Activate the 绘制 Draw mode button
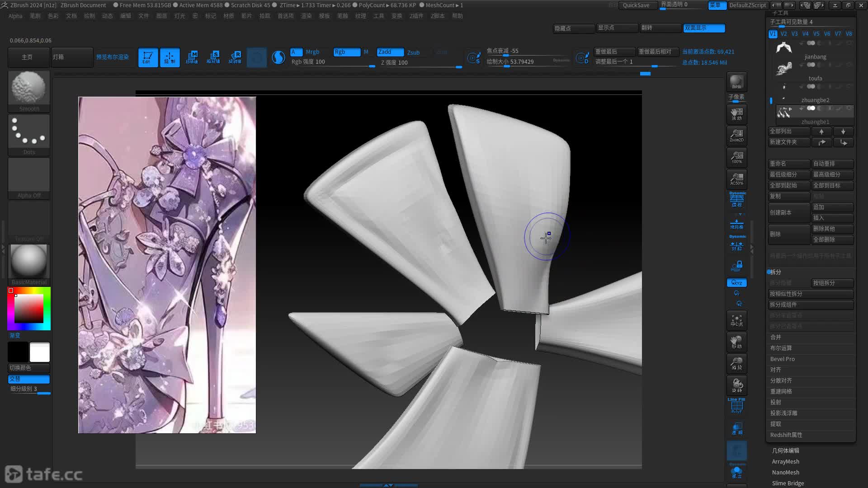Viewport: 868px width, 488px height. (x=170, y=57)
